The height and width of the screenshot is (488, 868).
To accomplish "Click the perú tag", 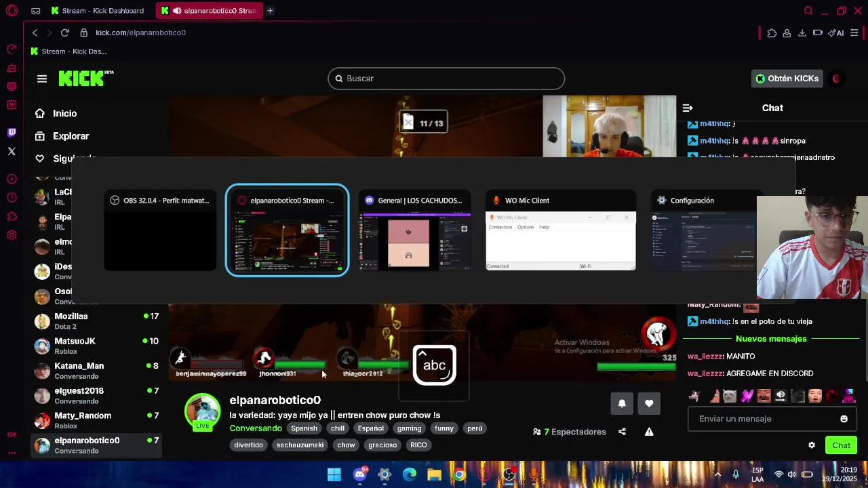I will click(475, 428).
